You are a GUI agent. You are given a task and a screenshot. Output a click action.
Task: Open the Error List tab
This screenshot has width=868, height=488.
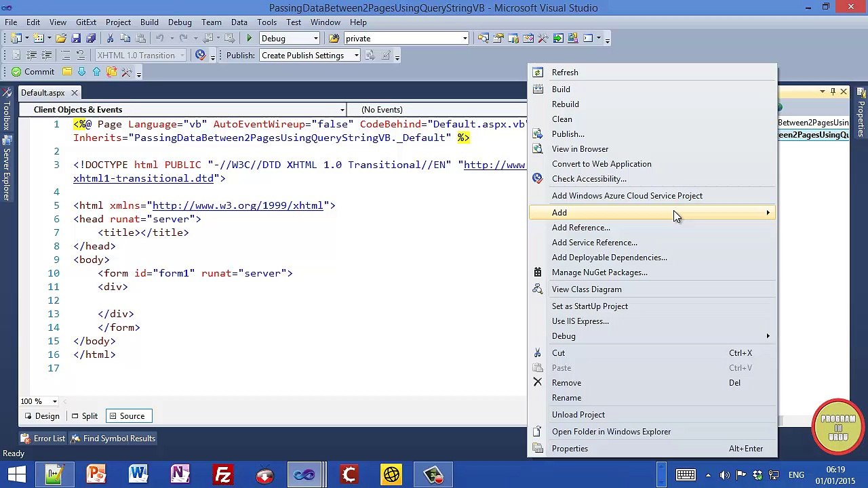43,439
